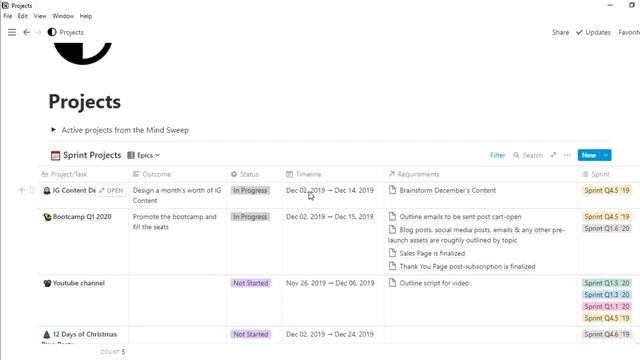Open the Window menu
The image size is (640, 360).
click(63, 16)
